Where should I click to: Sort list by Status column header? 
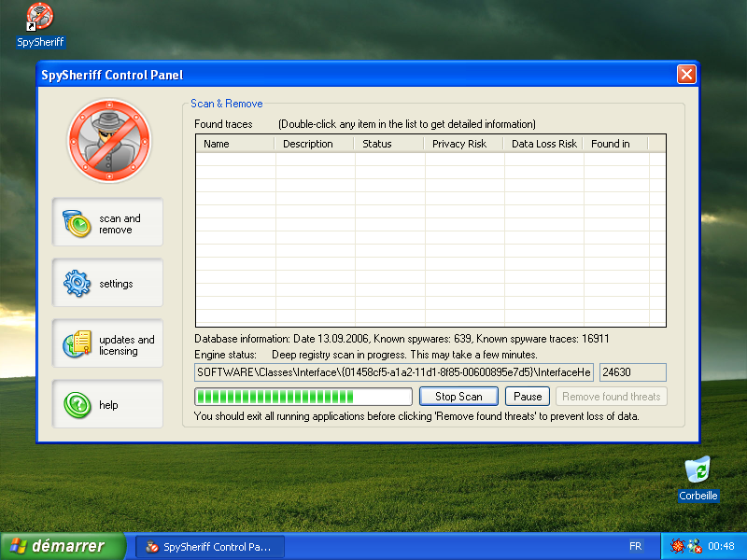pyautogui.click(x=389, y=144)
